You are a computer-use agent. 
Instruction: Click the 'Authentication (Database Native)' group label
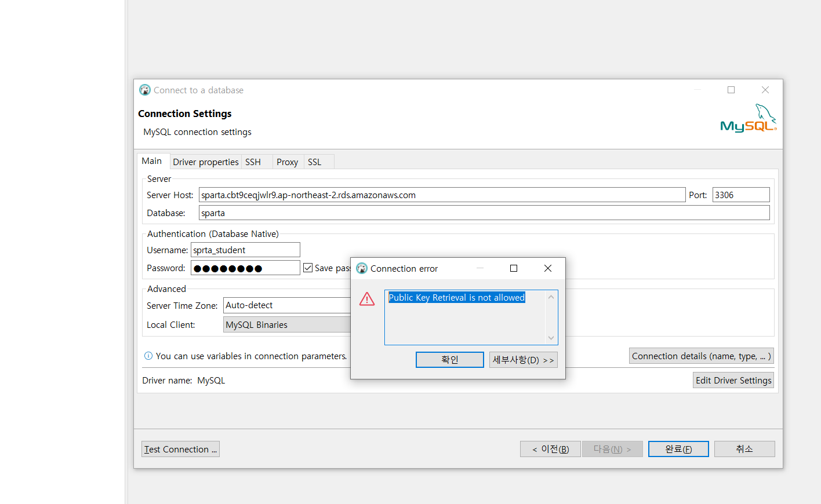213,233
